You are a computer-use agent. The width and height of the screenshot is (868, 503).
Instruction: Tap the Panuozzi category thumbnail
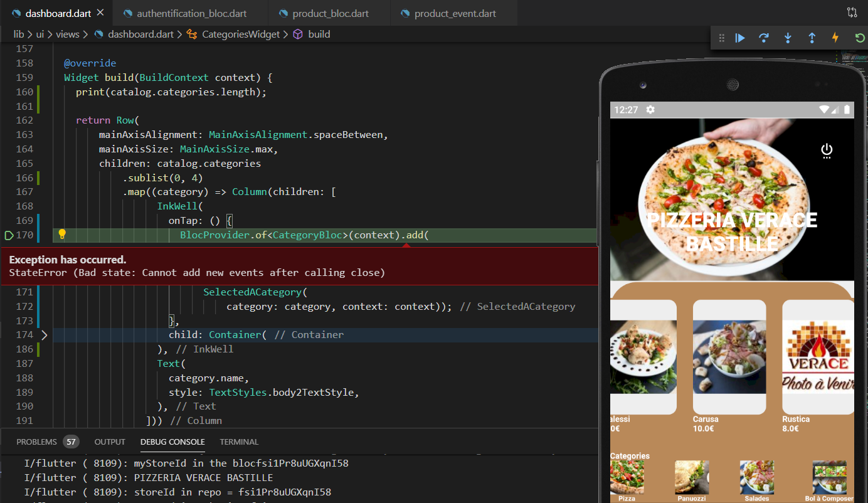(x=692, y=477)
